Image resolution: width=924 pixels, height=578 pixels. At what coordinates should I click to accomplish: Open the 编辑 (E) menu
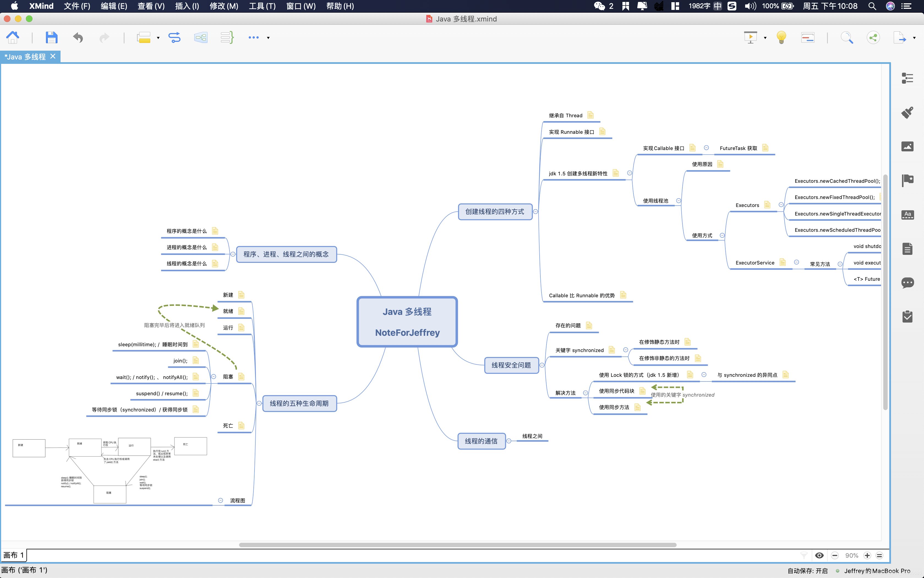coord(113,6)
